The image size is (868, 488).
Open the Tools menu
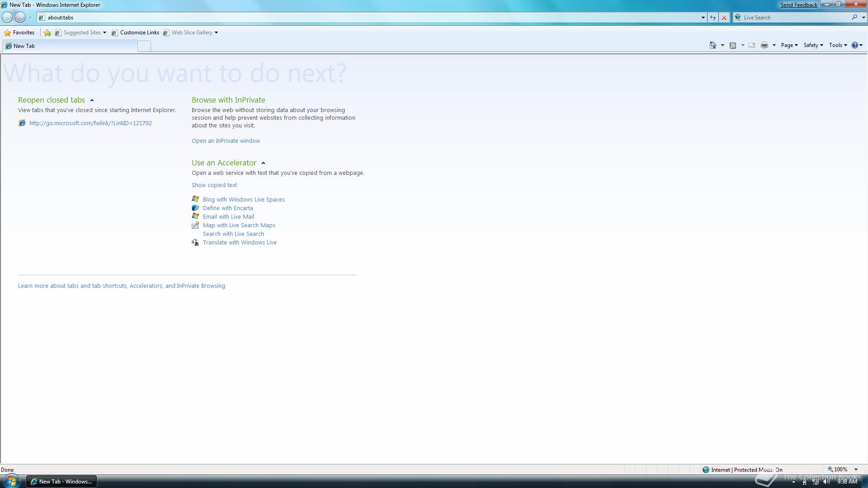(838, 45)
